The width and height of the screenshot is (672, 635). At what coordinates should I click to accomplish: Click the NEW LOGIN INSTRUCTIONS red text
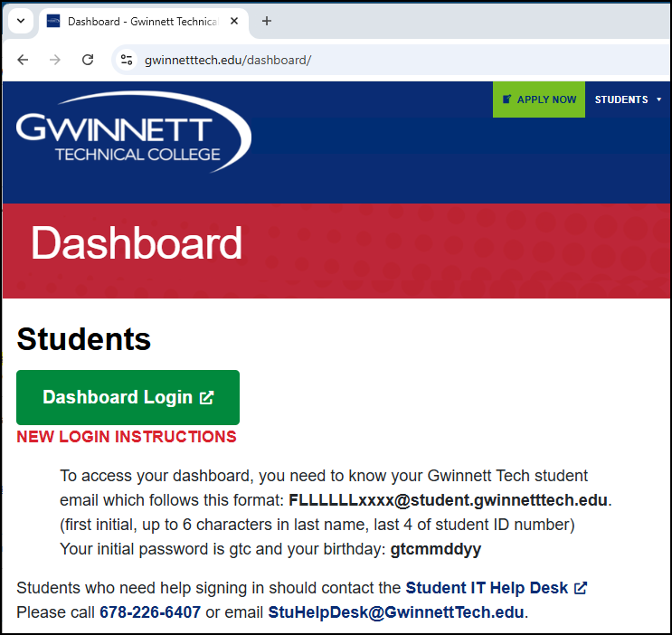tap(127, 437)
